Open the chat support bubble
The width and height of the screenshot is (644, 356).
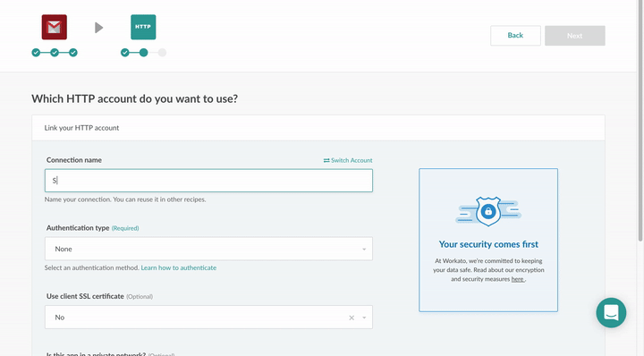click(611, 312)
